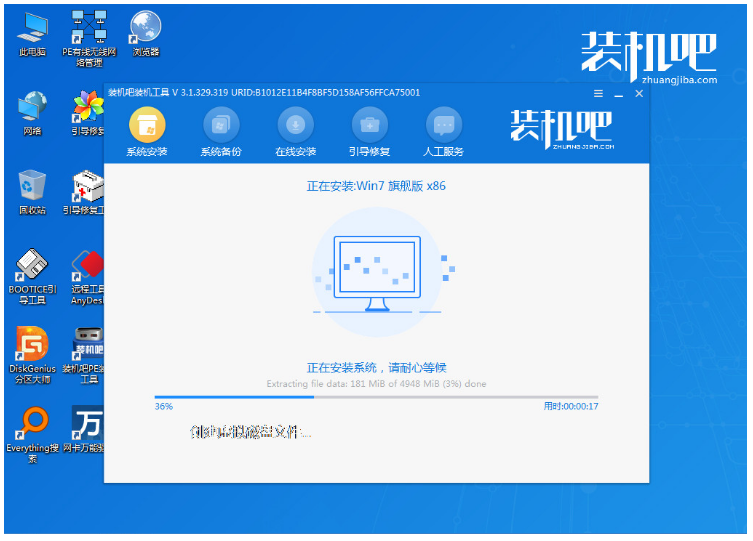Open 此电脑 desktop icon

point(32,34)
